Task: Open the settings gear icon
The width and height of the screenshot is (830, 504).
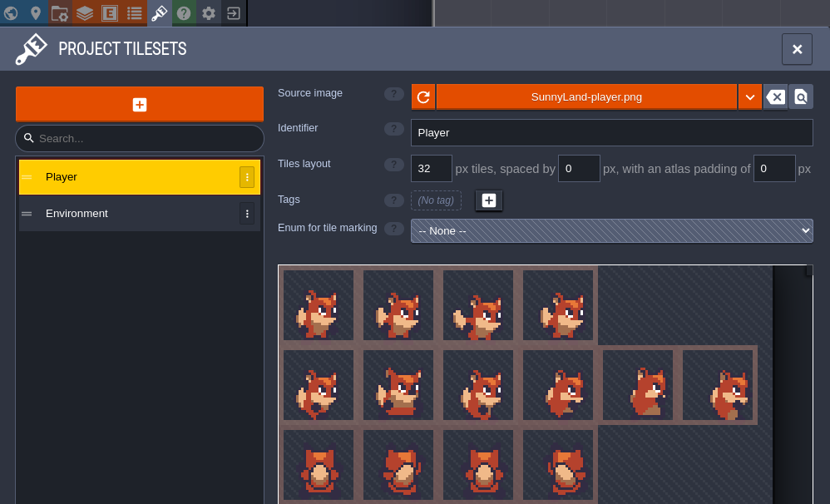Action: click(209, 13)
